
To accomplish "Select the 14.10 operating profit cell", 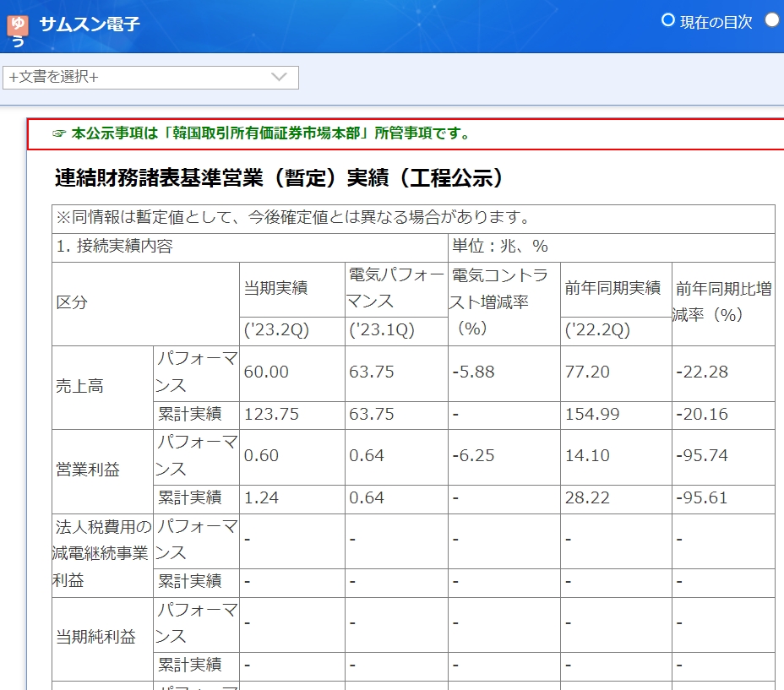I will coord(587,456).
